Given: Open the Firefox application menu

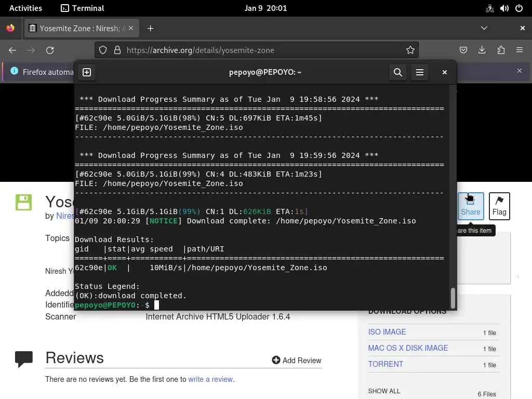Looking at the screenshot, I should pyautogui.click(x=520, y=50).
